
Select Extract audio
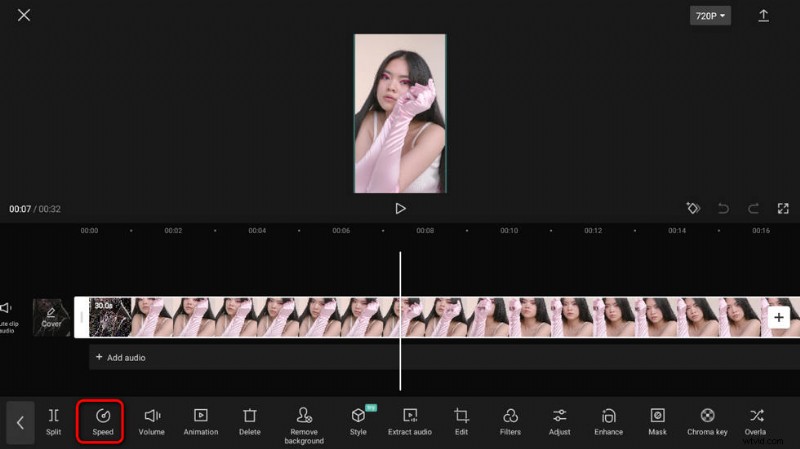(x=410, y=422)
